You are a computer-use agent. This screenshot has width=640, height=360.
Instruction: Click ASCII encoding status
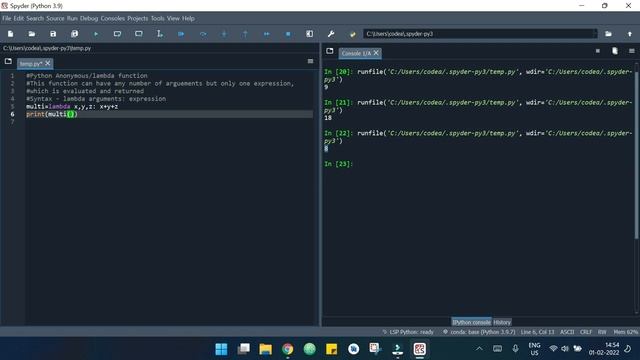tap(567, 332)
